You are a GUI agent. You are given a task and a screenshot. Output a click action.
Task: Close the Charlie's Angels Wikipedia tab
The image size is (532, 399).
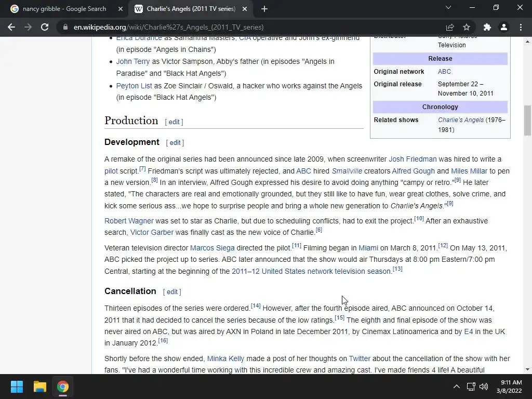[x=245, y=9]
